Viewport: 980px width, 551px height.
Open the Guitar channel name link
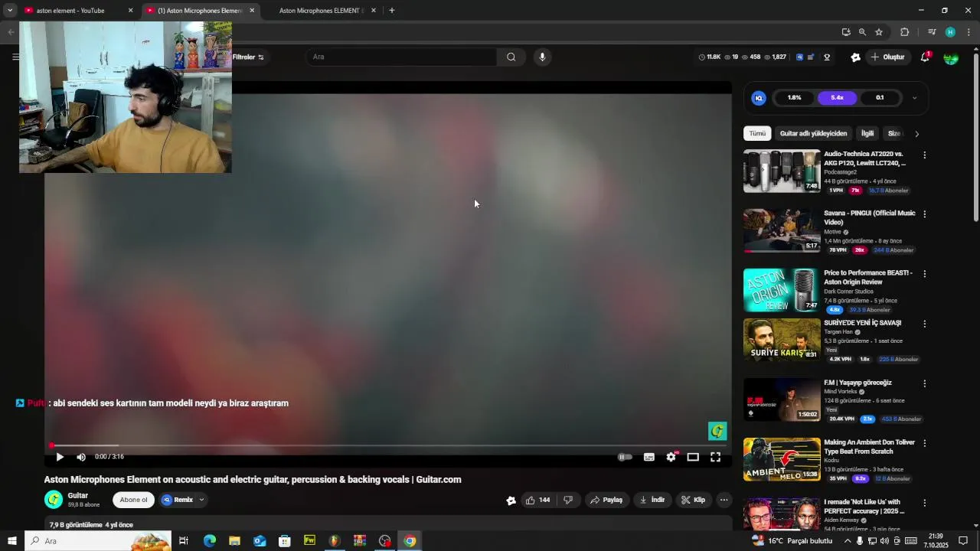[78, 495]
